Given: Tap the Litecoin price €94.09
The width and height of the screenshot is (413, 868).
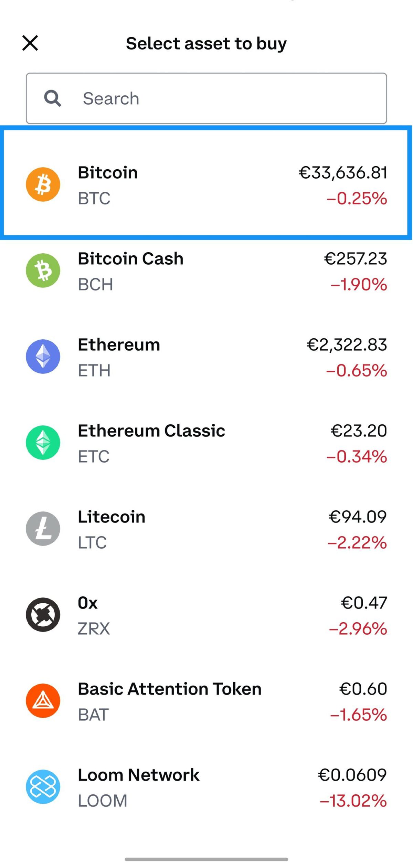Looking at the screenshot, I should (357, 517).
